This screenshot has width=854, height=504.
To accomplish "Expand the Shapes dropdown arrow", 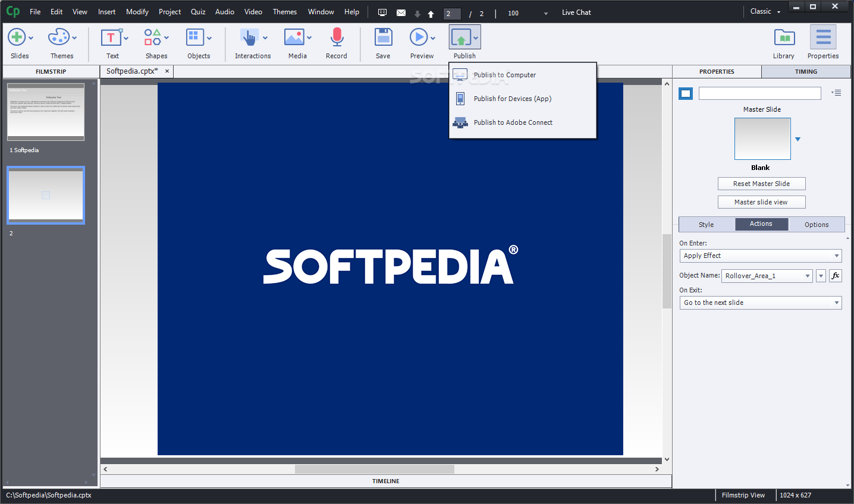I will 167,38.
